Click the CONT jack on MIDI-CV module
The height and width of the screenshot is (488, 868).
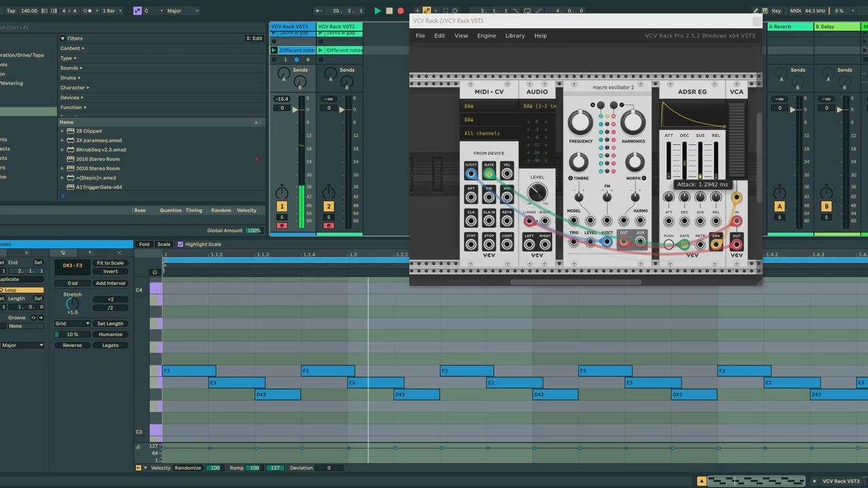click(x=507, y=245)
